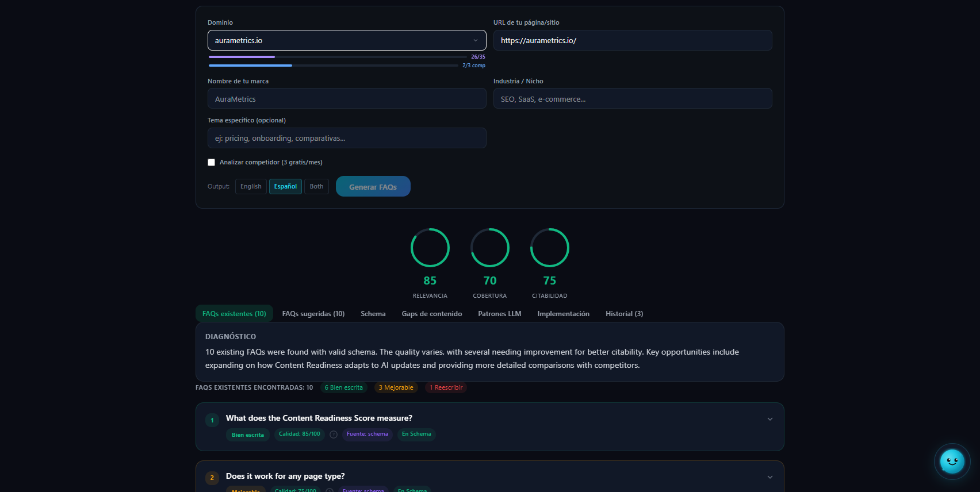Click the Cobertura score ring

pyautogui.click(x=490, y=248)
